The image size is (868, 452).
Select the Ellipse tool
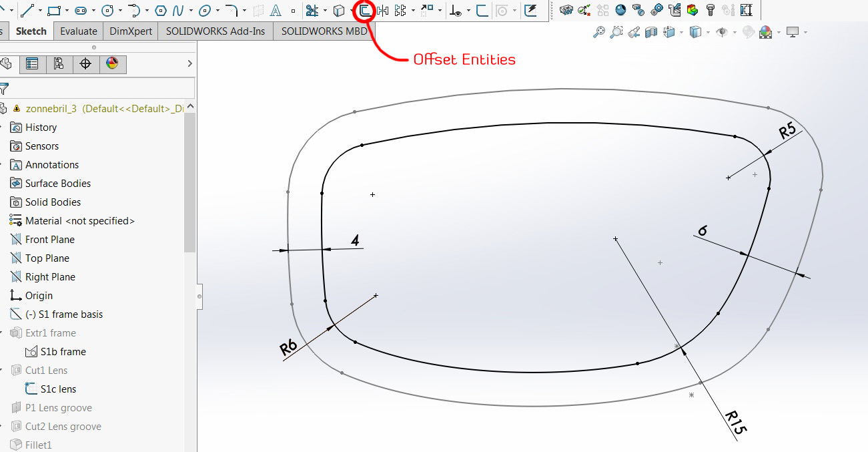(205, 10)
